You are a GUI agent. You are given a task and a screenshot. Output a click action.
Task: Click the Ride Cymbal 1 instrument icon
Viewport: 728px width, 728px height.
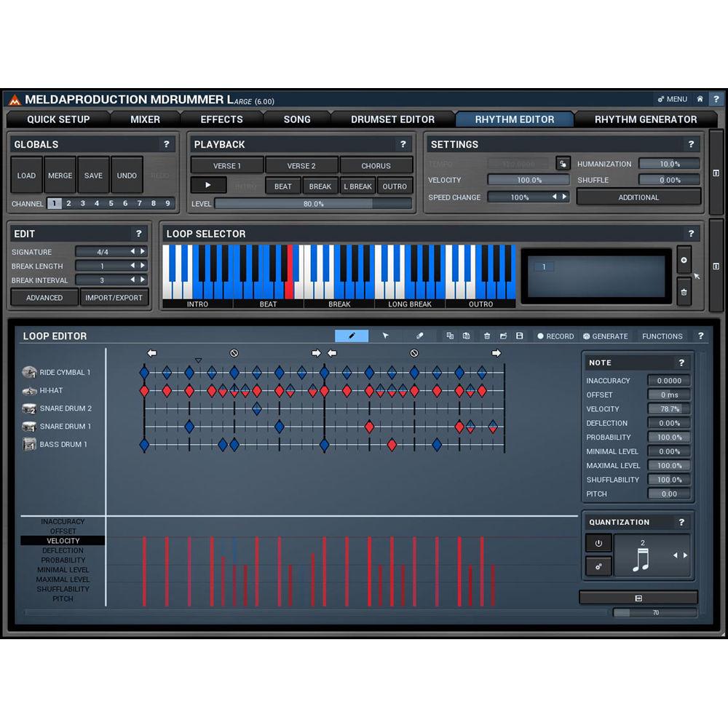pyautogui.click(x=31, y=372)
